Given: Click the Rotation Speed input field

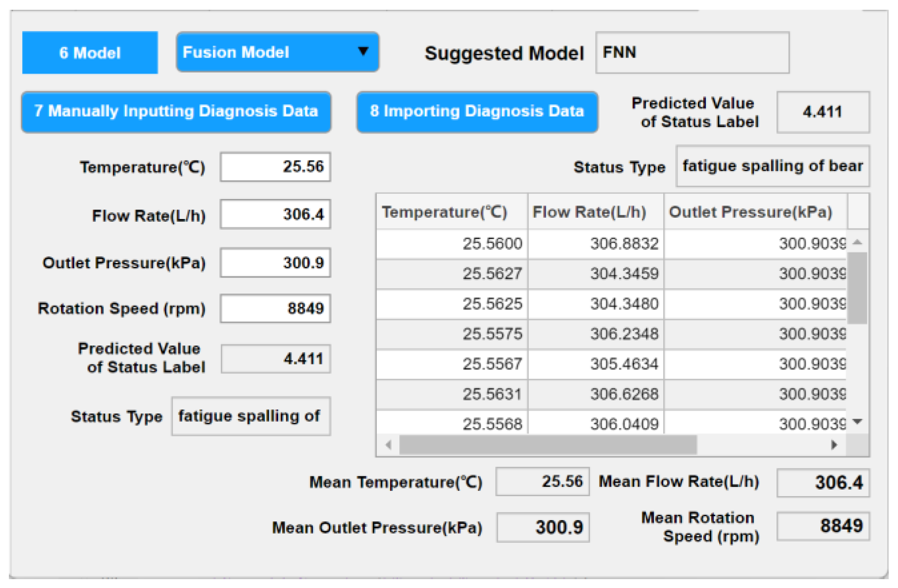Looking at the screenshot, I should tap(276, 309).
